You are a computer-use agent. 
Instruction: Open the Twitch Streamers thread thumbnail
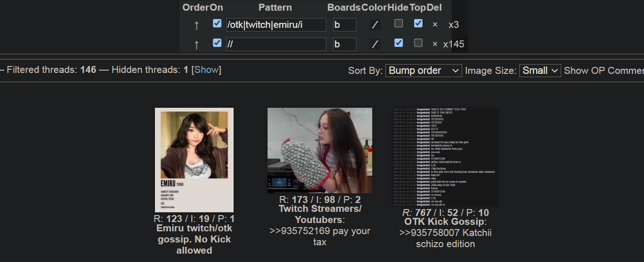(320, 151)
